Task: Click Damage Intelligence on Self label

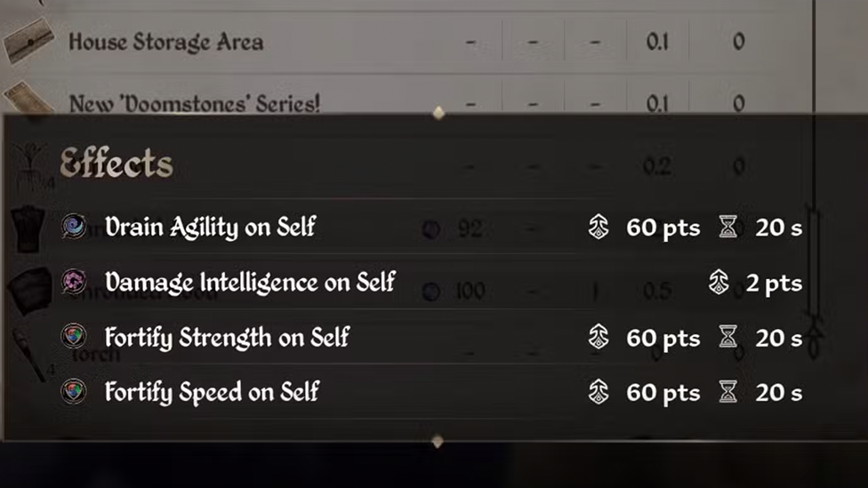Action: (249, 283)
